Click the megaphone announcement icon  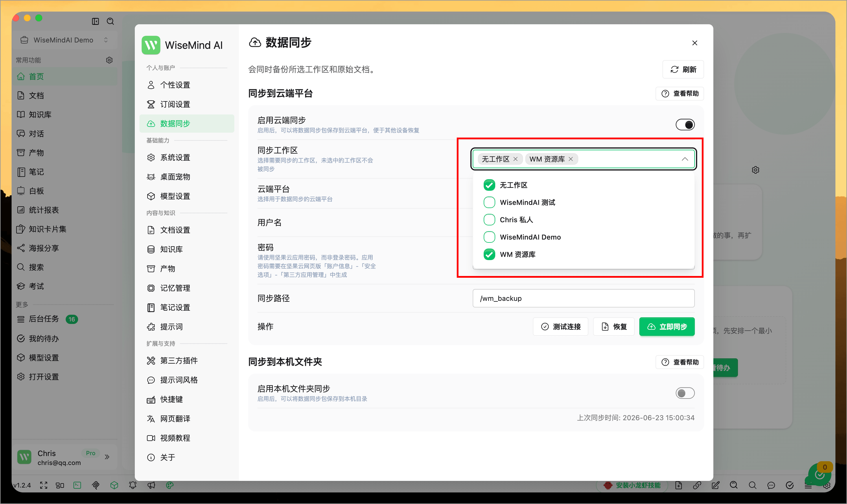pos(151,485)
